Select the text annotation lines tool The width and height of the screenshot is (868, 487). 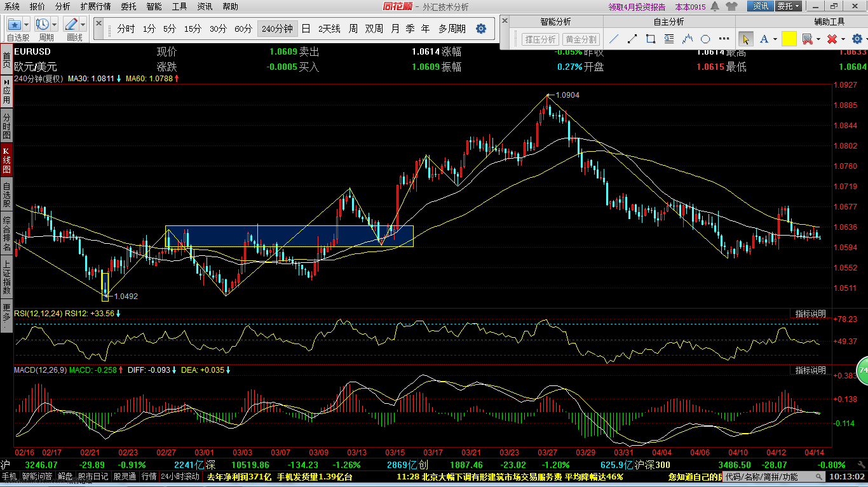(669, 39)
